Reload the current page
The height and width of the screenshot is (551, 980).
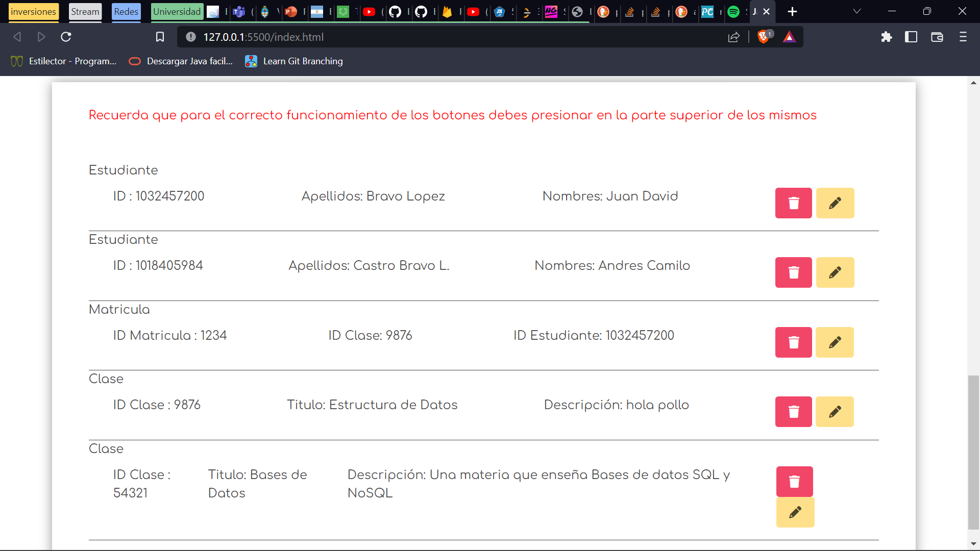66,37
